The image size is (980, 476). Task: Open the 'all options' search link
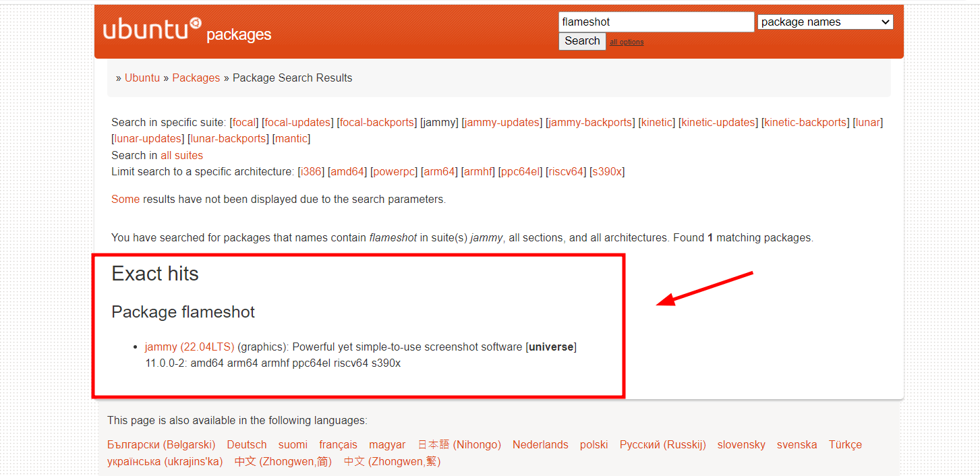point(627,42)
